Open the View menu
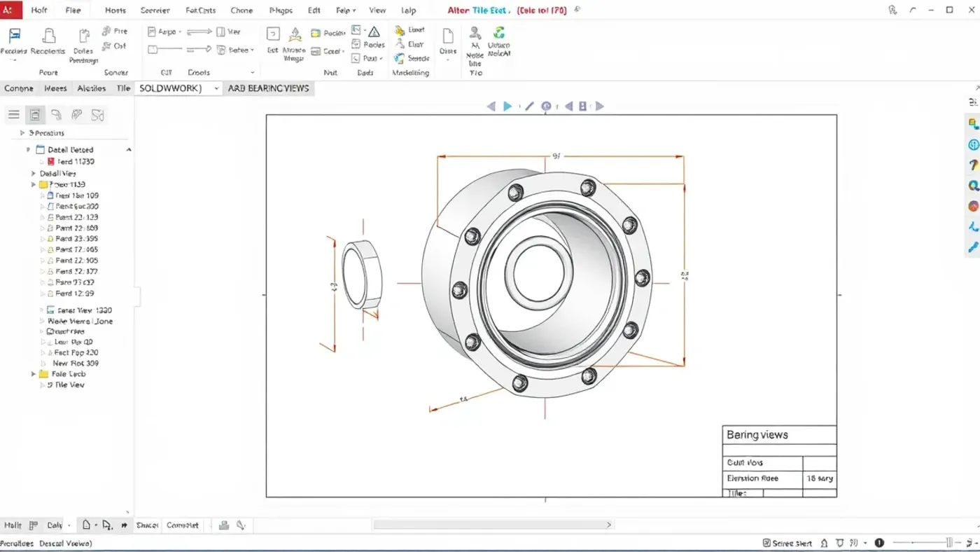The height and width of the screenshot is (552, 980). tap(377, 11)
